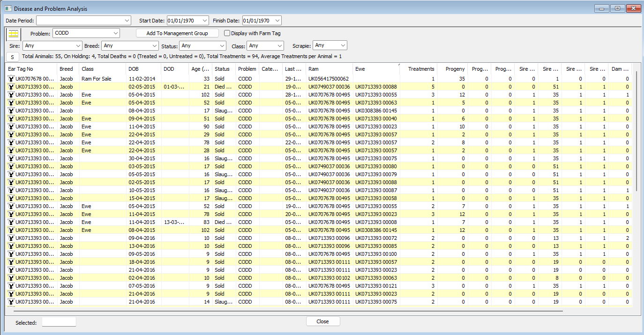Click sheep icon in row born 09-04-2015

click(11, 119)
